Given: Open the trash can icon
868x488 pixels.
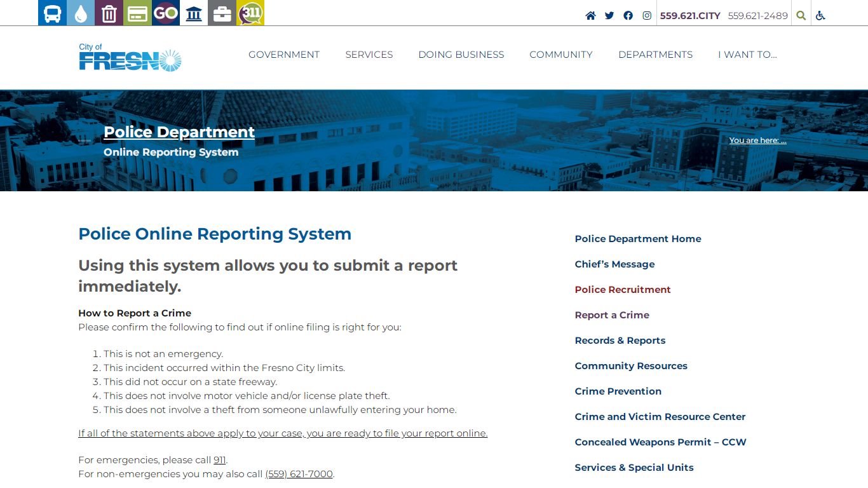Looking at the screenshot, I should tap(109, 13).
